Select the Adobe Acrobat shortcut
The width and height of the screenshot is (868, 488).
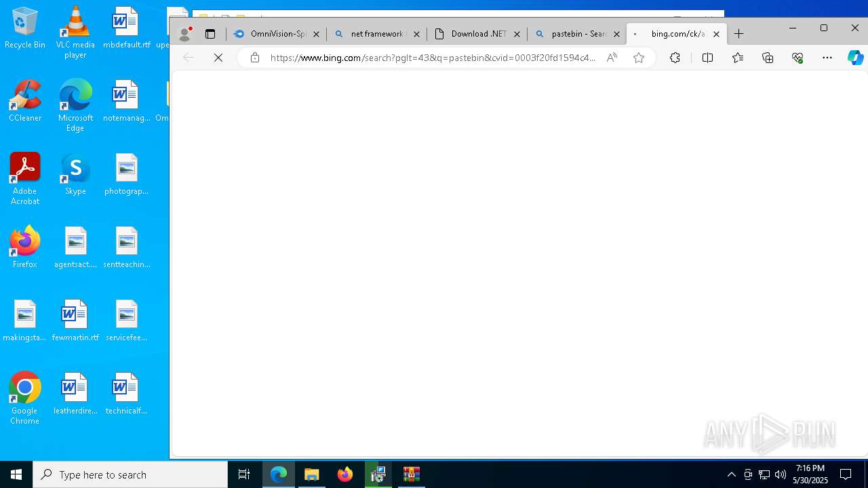click(25, 179)
